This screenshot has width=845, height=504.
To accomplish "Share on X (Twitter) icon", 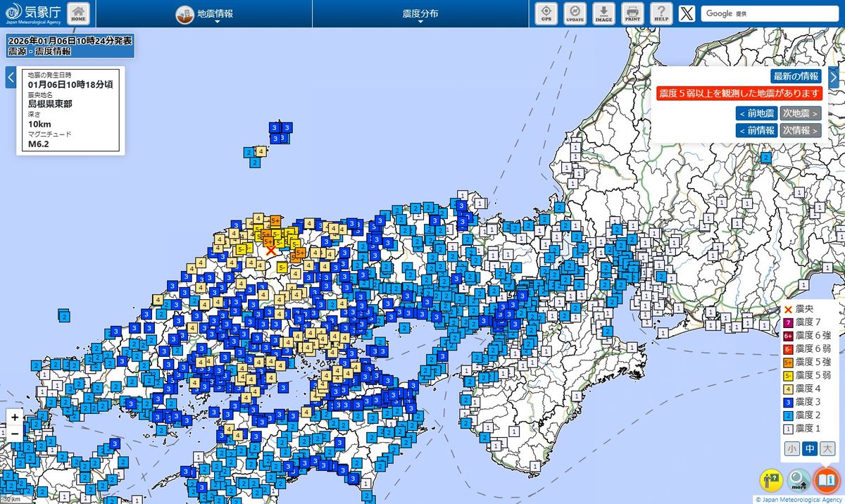I will tap(687, 13).
